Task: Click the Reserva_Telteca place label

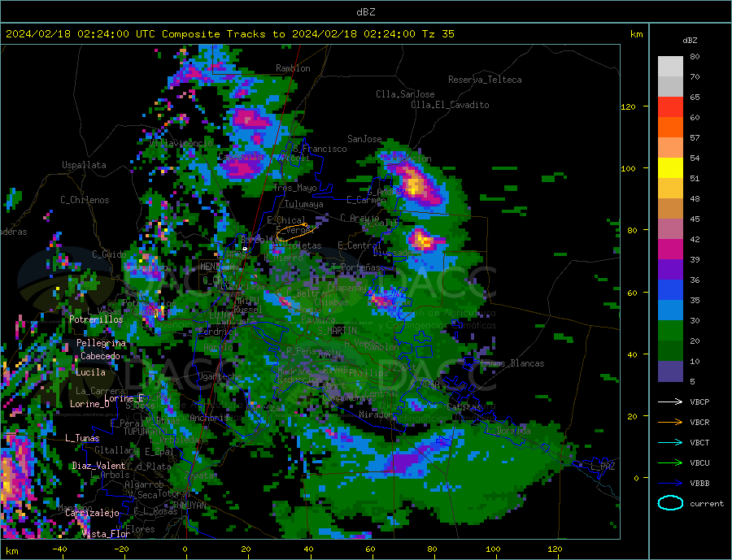Action: coord(485,80)
